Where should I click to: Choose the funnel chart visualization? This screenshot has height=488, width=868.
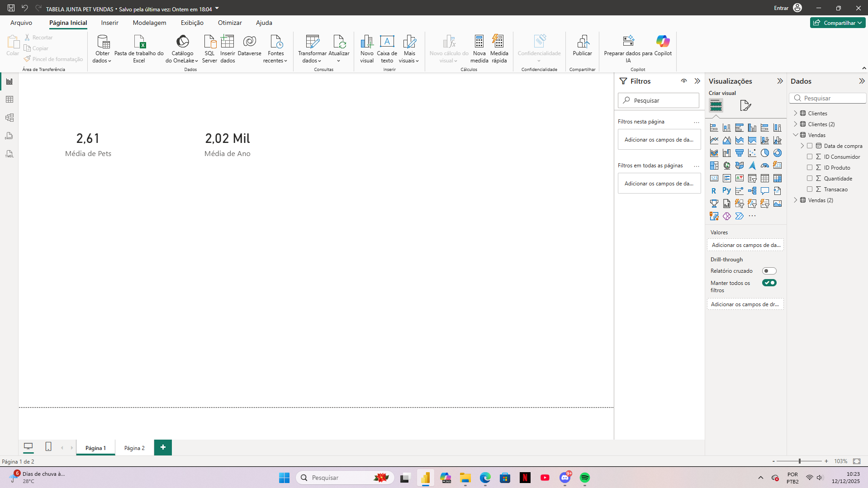(x=739, y=153)
